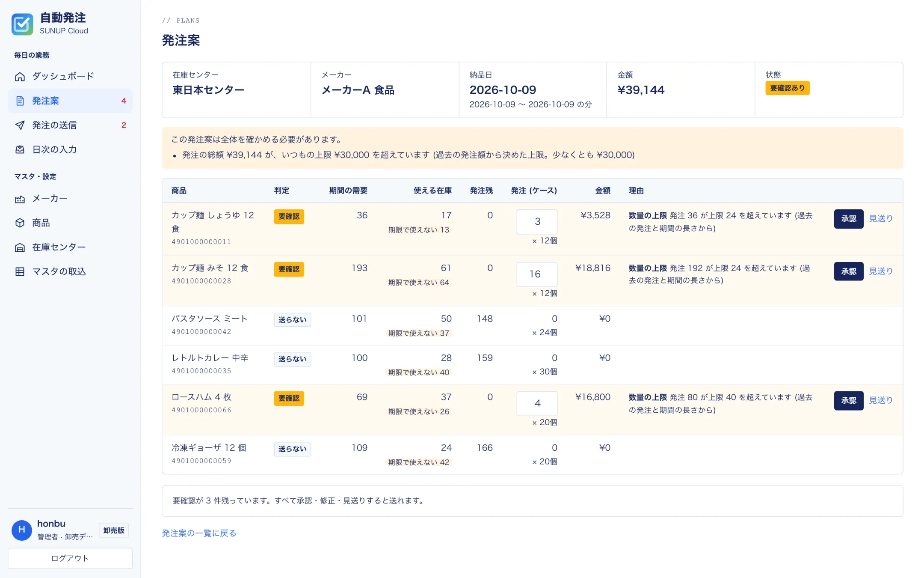924x578 pixels.
Task: Click the 発注案 document icon in sidebar
Action: coord(20,101)
